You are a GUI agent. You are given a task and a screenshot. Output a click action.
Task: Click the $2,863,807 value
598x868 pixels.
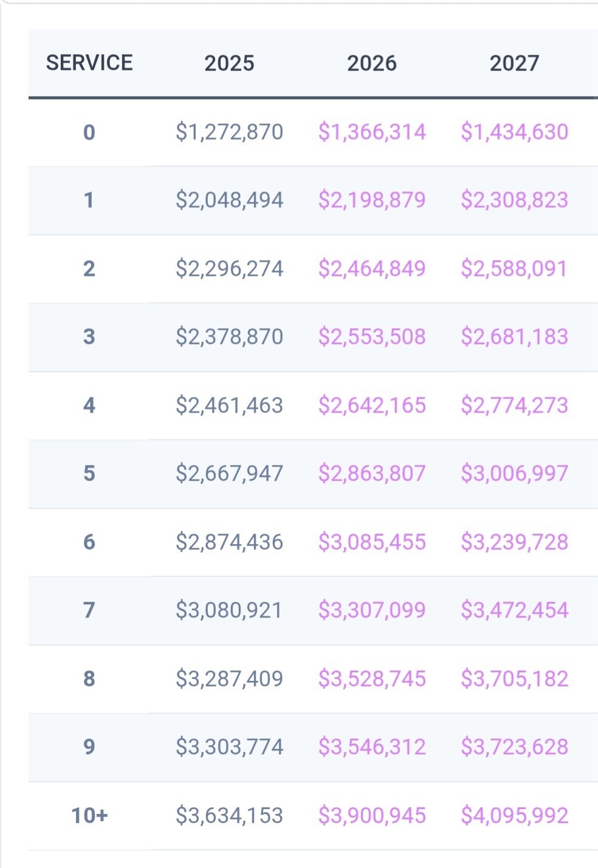(x=372, y=474)
